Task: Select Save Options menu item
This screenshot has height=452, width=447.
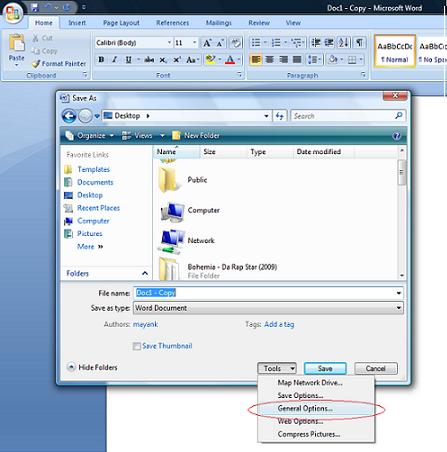Action: point(300,396)
